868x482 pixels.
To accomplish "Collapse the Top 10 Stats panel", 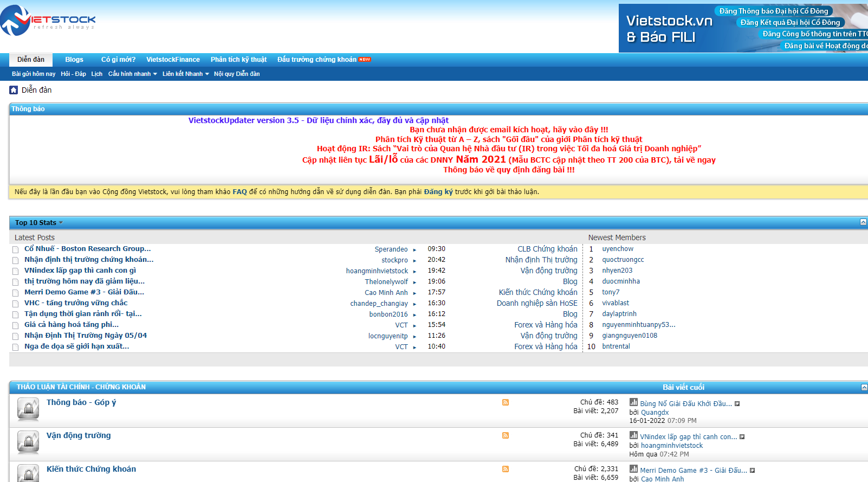I will pyautogui.click(x=864, y=222).
